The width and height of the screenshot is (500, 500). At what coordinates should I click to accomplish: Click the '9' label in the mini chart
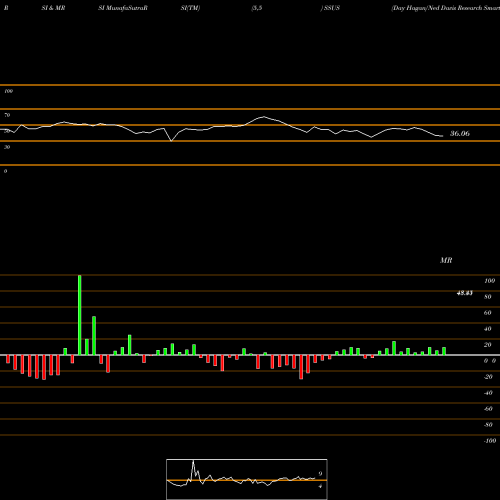coord(320,473)
